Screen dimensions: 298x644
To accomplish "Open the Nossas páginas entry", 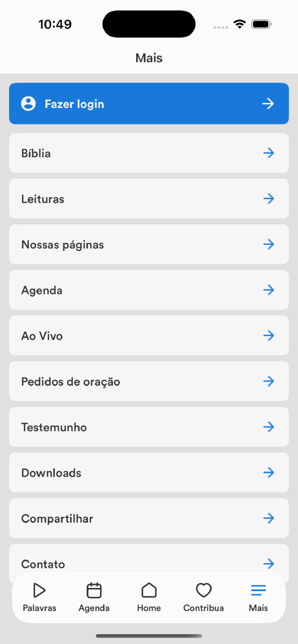I will pyautogui.click(x=149, y=244).
